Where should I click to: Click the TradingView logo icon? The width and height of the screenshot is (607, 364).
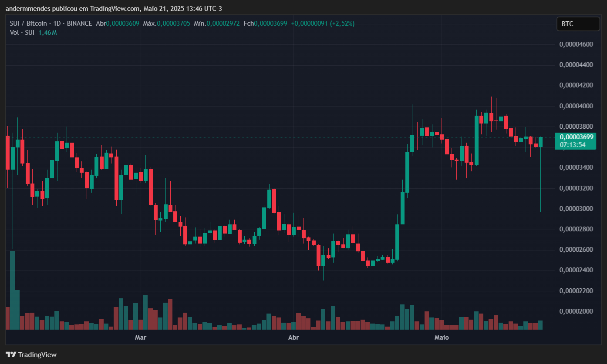[x=11, y=354]
